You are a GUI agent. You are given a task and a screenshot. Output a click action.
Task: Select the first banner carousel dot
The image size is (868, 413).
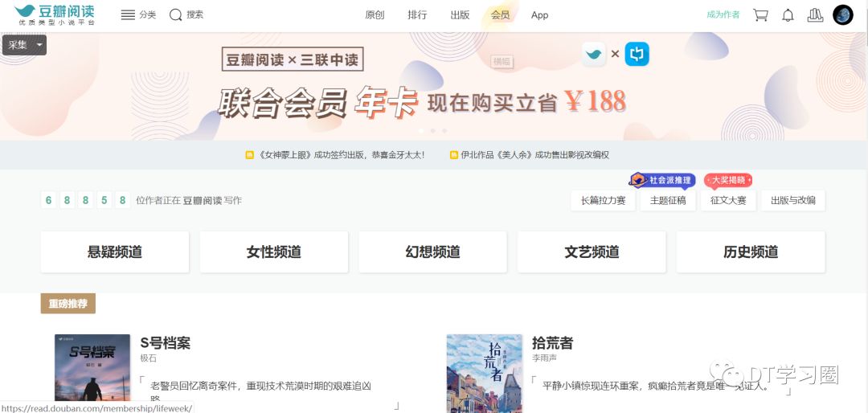click(x=421, y=131)
